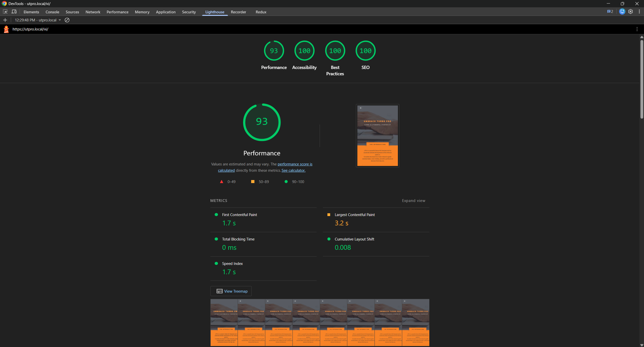Switch to the Redux tab
The width and height of the screenshot is (644, 347).
(x=261, y=12)
